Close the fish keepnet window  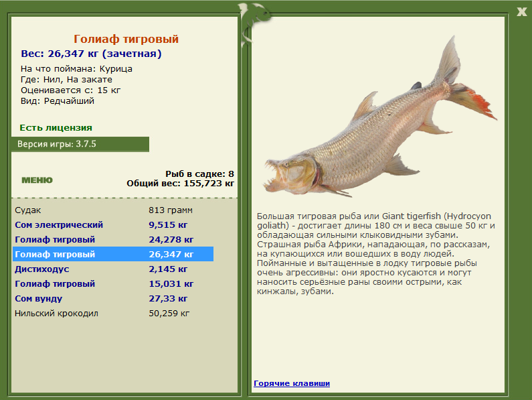521,12
